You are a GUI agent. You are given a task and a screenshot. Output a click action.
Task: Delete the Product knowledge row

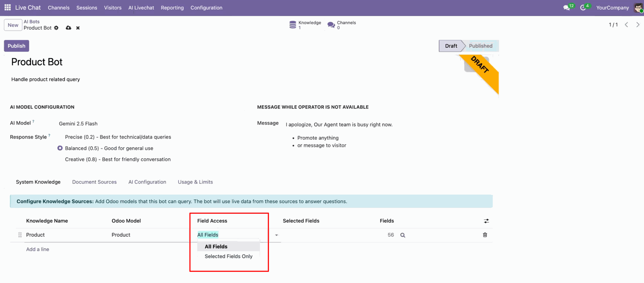[485, 235]
